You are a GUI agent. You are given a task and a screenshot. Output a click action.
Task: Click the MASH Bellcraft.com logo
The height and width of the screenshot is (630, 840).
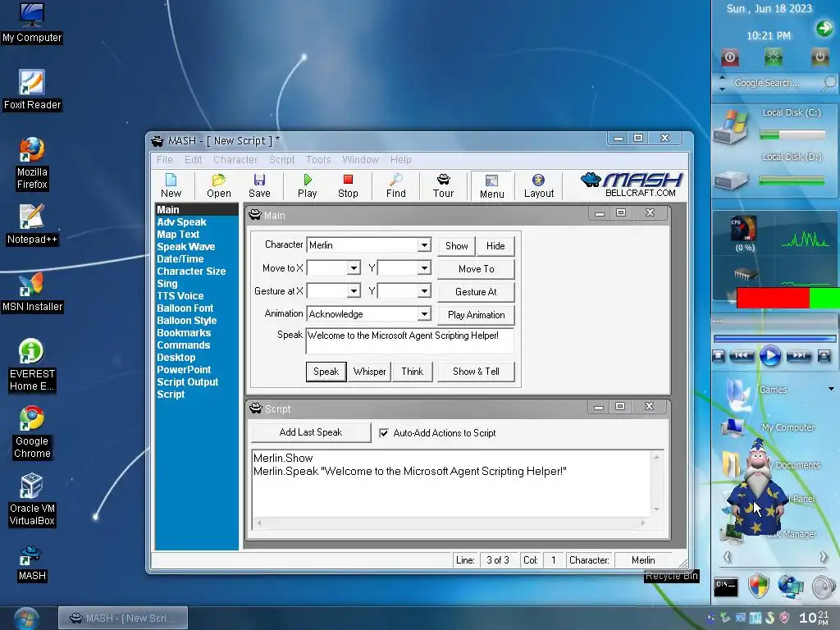click(x=632, y=185)
